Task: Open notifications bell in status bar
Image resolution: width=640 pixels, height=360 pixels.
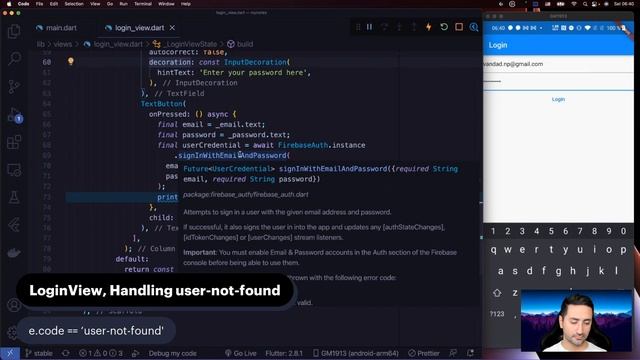Action: 470,353
